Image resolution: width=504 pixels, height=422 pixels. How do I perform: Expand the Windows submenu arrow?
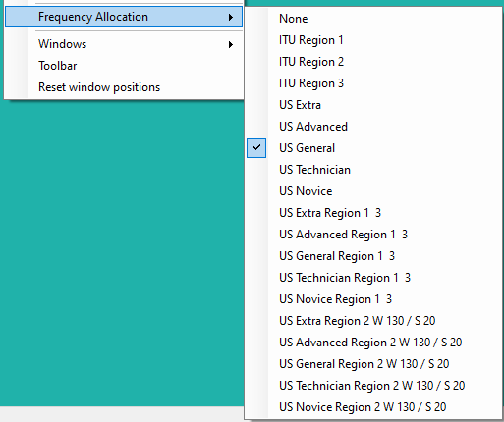[x=231, y=44]
